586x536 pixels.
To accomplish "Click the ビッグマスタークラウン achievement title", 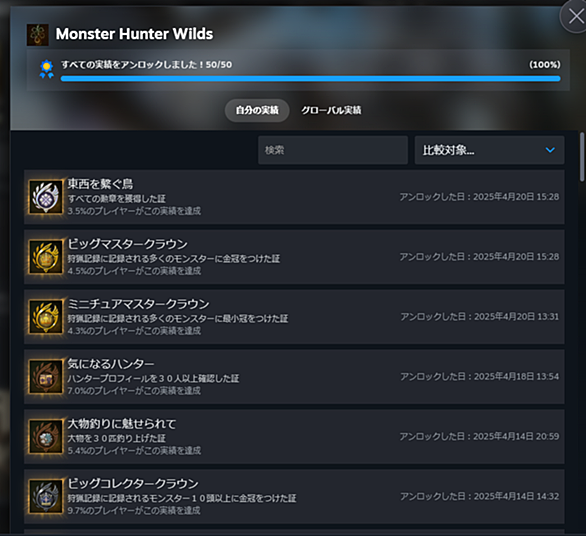I will click(127, 244).
